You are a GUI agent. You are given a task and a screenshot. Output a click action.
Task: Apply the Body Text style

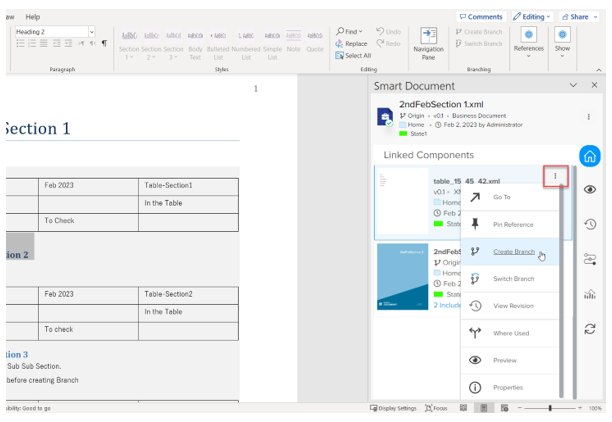coord(195,44)
